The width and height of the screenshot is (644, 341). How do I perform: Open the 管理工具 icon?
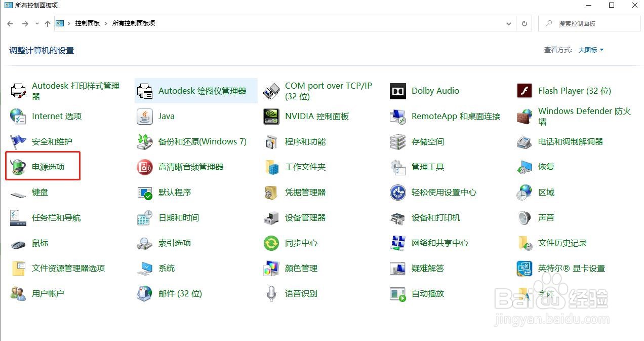pyautogui.click(x=398, y=167)
